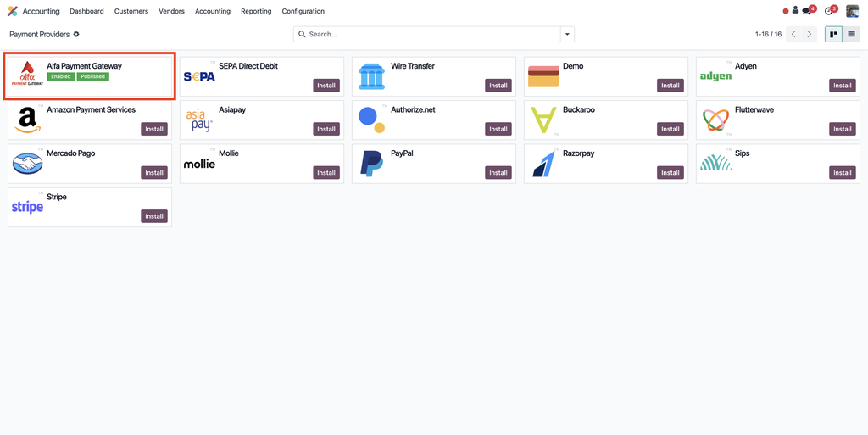Open the user avatar menu
Image resolution: width=868 pixels, height=435 pixels.
[852, 11]
